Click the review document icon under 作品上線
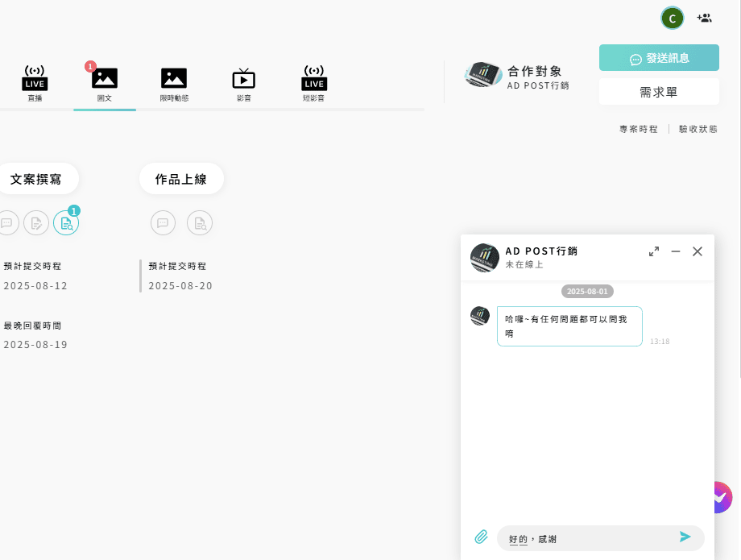The width and height of the screenshot is (741, 560). point(200,223)
